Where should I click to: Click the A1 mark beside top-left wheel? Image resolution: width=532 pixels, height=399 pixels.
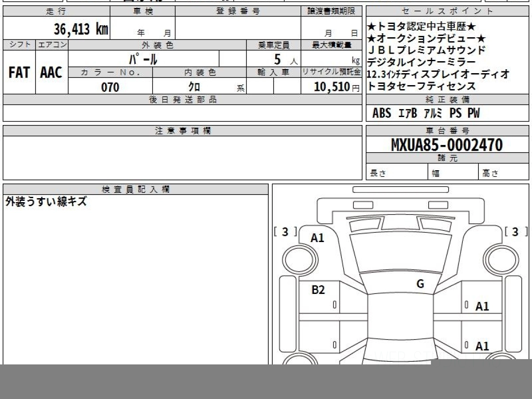coord(317,238)
